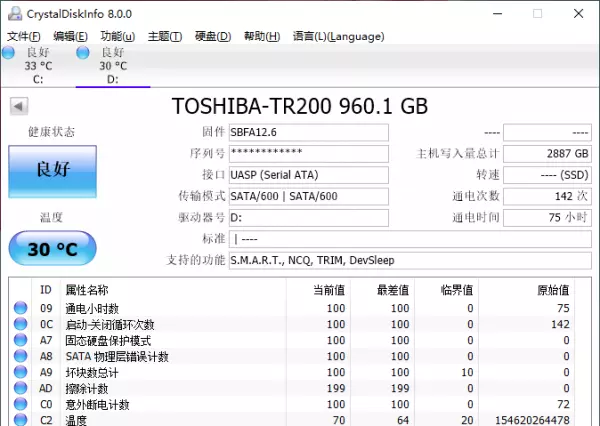Open the 硬盘(D) menu
The width and height of the screenshot is (600, 426).
click(x=213, y=36)
